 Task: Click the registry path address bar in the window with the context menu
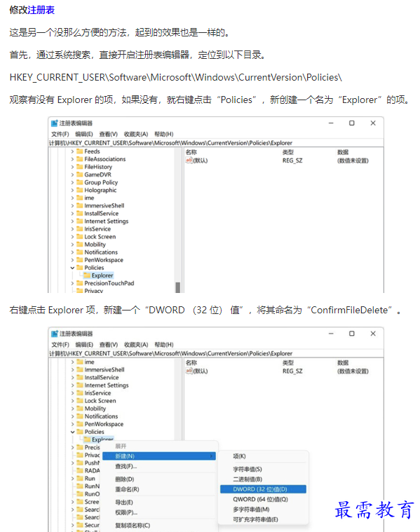(x=216, y=353)
